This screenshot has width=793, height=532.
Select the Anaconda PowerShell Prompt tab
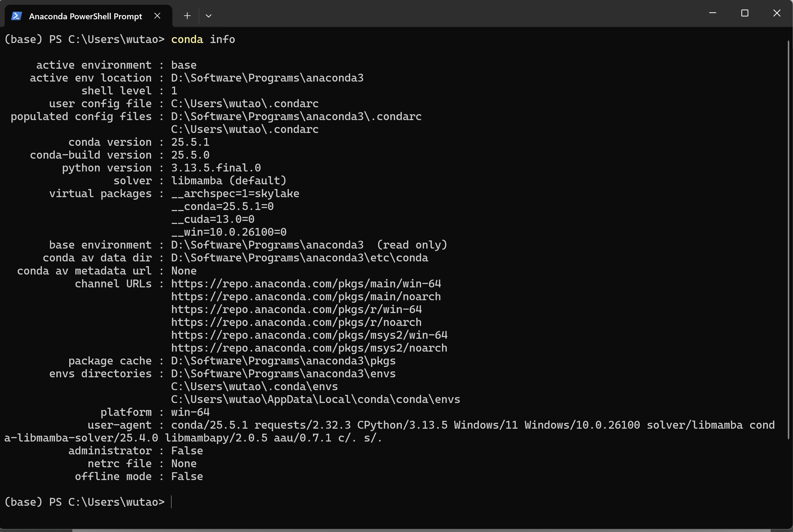85,16
